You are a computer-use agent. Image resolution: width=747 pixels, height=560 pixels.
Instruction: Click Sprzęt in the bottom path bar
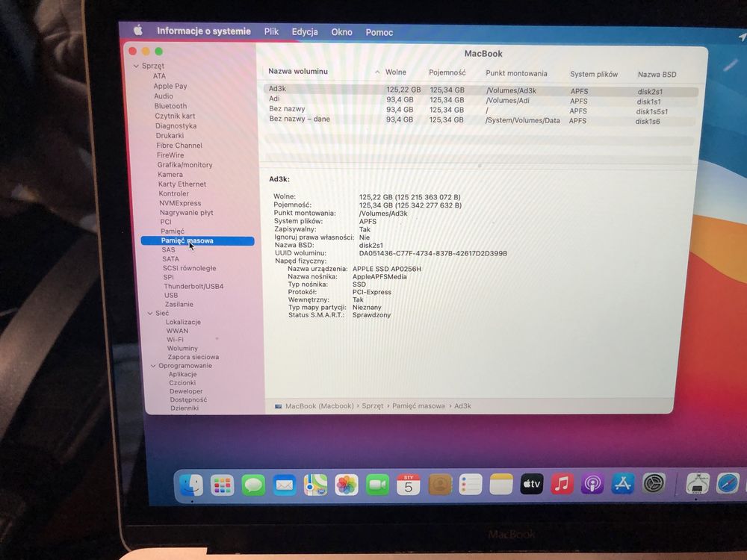[373, 406]
